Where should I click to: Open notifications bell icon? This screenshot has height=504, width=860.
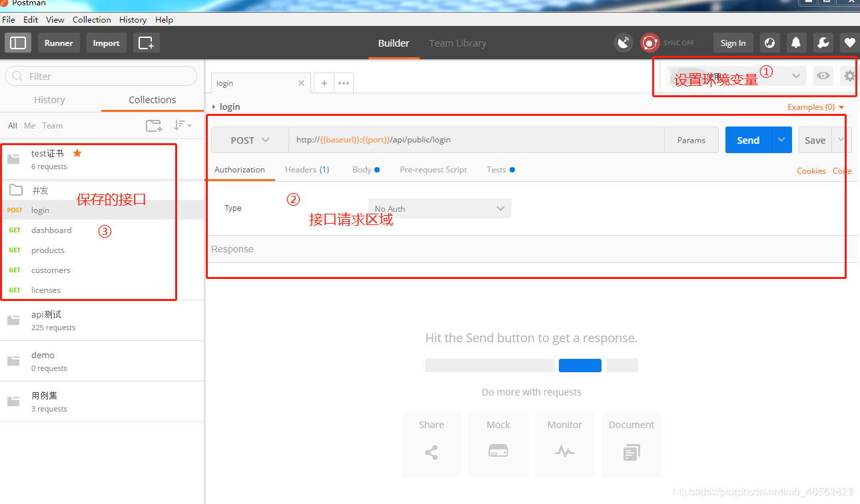click(x=796, y=43)
